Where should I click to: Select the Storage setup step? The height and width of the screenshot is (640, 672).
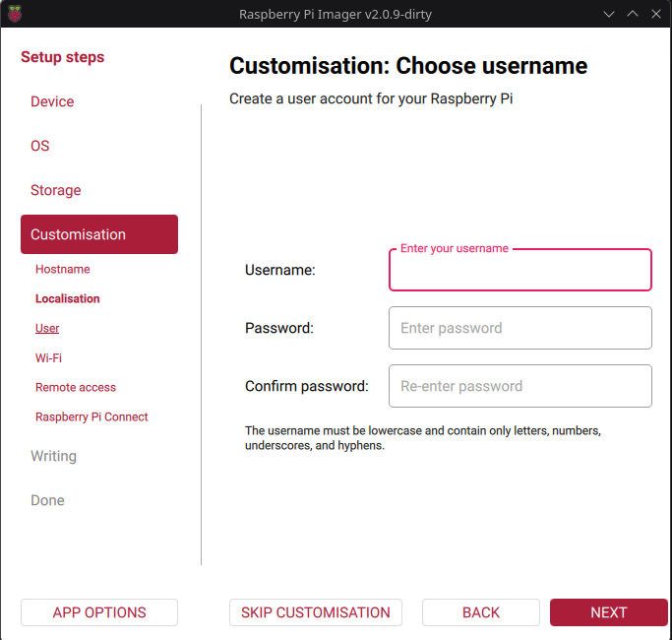point(56,190)
